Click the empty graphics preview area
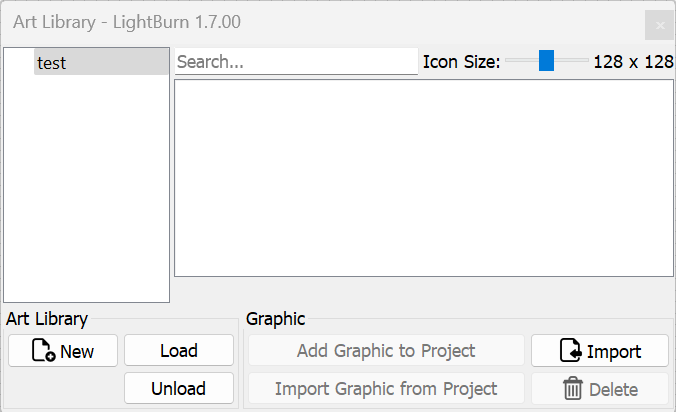 point(423,178)
